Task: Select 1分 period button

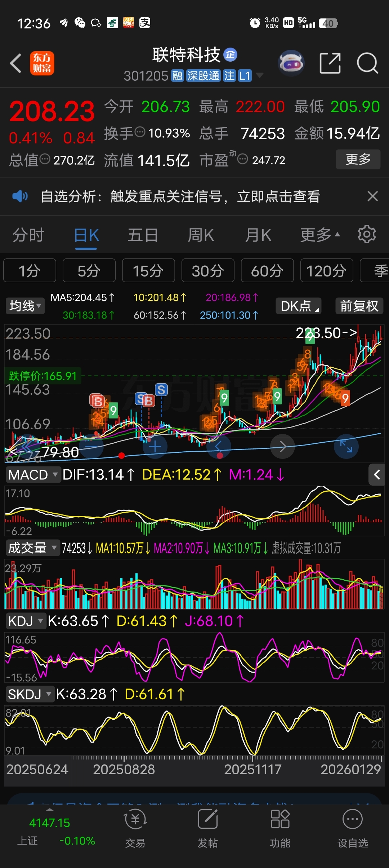Action: [30, 270]
